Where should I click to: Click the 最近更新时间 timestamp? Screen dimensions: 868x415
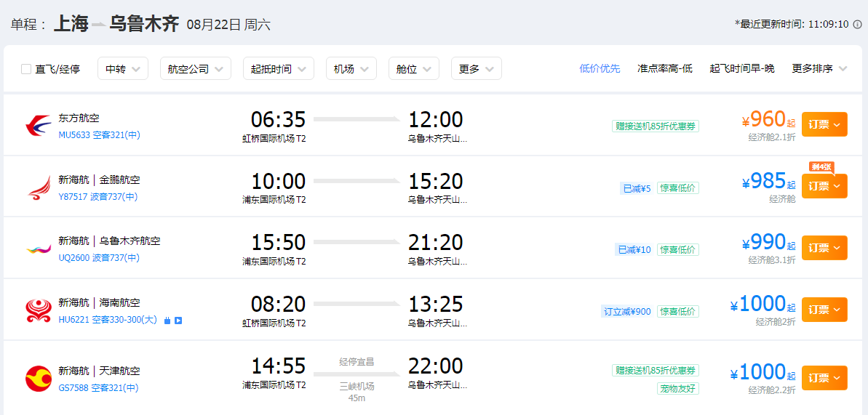pos(792,24)
